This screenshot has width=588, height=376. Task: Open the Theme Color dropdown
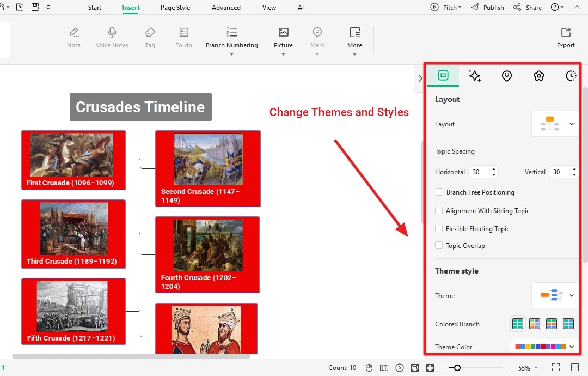(x=544, y=347)
